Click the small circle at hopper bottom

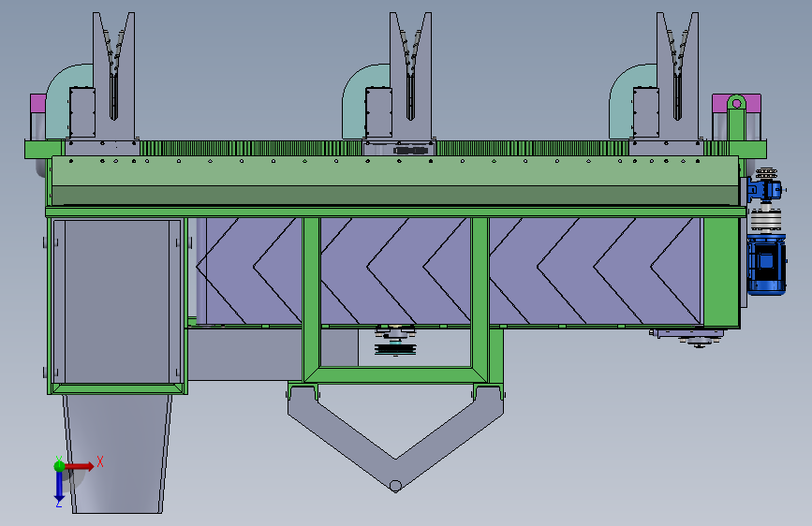[x=395, y=486]
